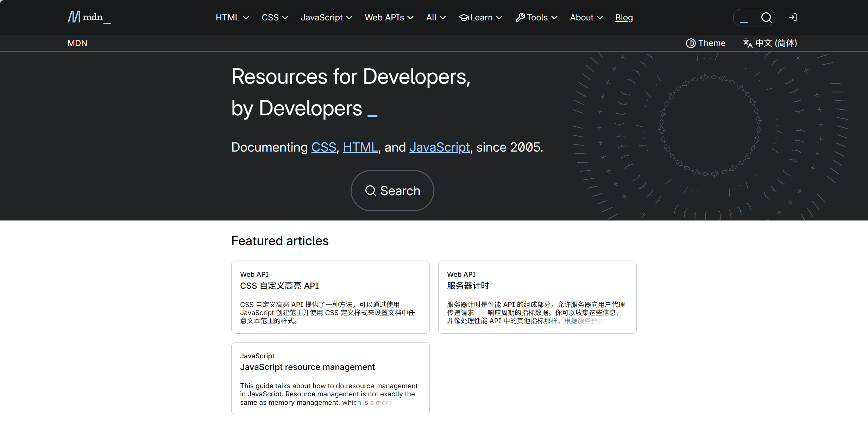Click the translate language icon

748,43
